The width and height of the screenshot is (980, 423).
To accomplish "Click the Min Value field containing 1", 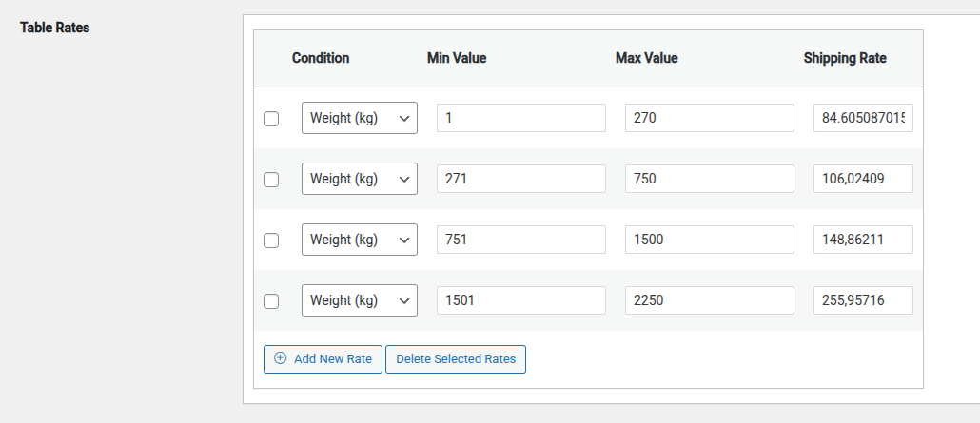I will tap(520, 118).
